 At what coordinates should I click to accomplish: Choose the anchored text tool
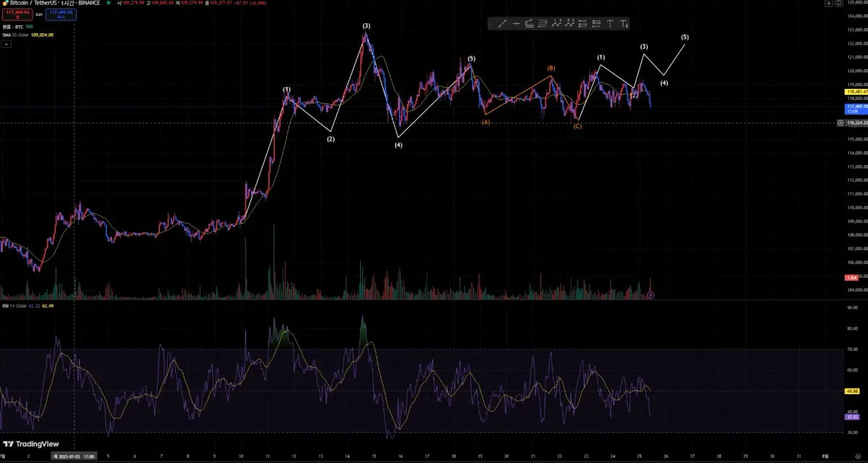point(624,24)
